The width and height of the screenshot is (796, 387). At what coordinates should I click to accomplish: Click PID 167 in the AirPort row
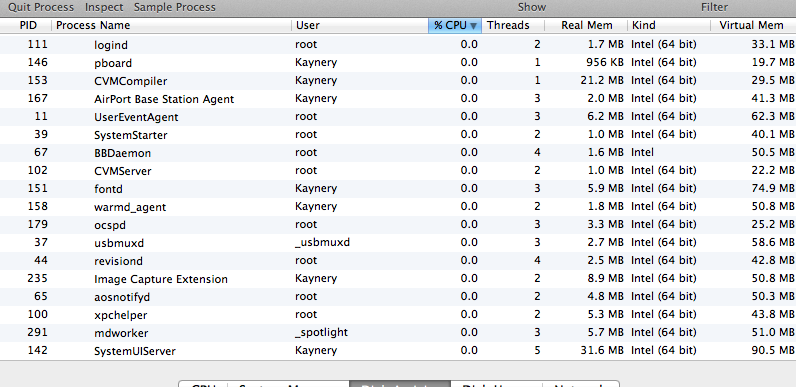coord(38,98)
